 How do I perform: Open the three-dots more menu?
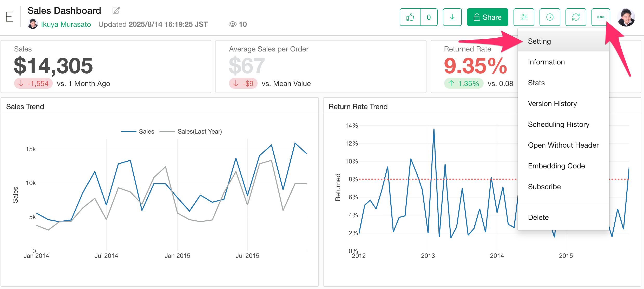[x=601, y=17]
